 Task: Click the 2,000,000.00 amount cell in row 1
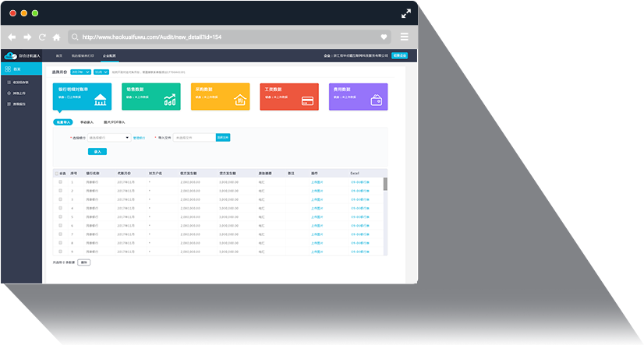pyautogui.click(x=190, y=182)
